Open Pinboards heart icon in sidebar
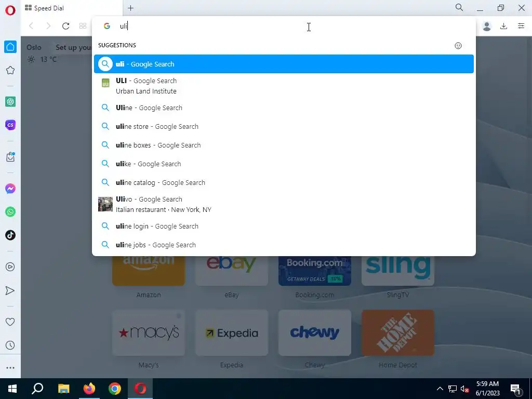The height and width of the screenshot is (399, 532). click(10, 322)
